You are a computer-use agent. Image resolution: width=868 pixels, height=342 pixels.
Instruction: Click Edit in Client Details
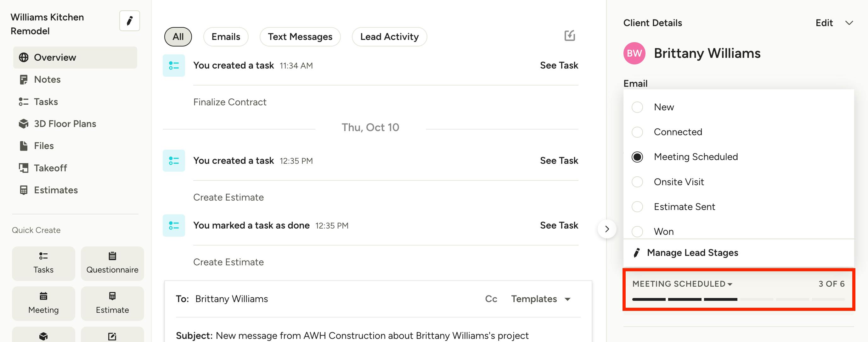click(x=824, y=23)
